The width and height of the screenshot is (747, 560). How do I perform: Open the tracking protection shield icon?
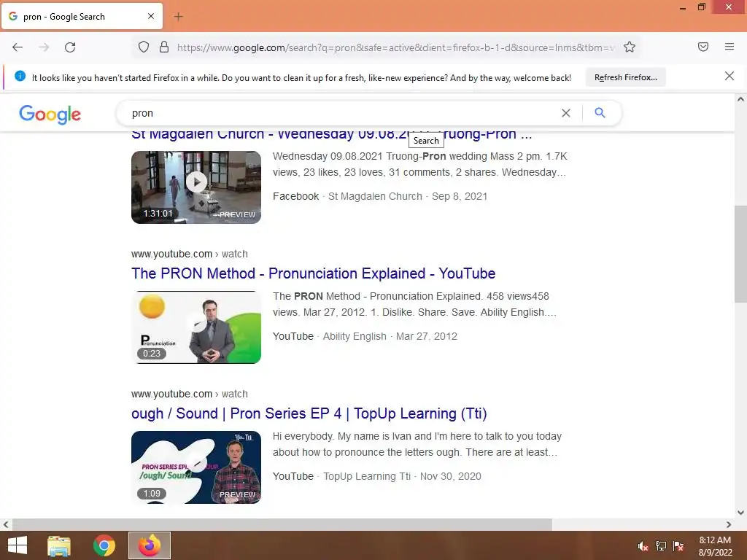coord(144,47)
